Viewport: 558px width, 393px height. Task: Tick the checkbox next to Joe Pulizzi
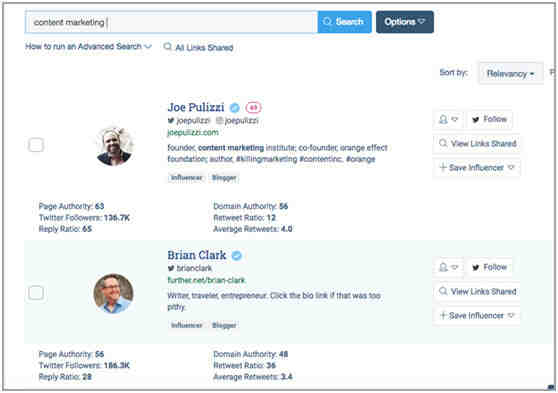pos(36,145)
